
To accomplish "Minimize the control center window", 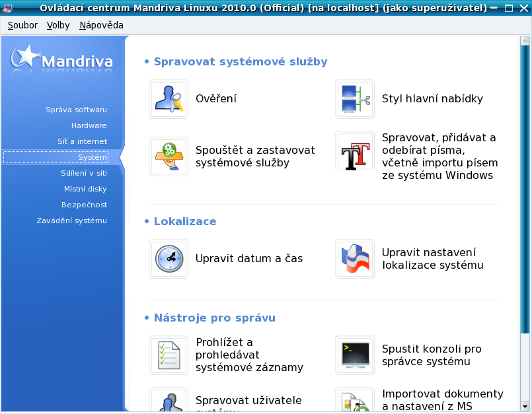I will coord(494,8).
